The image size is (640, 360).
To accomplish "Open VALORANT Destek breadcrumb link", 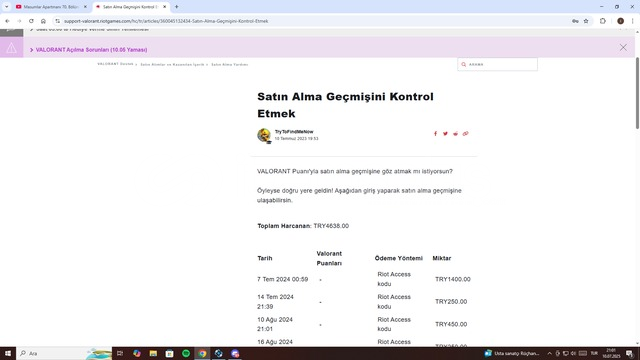I will (116, 64).
